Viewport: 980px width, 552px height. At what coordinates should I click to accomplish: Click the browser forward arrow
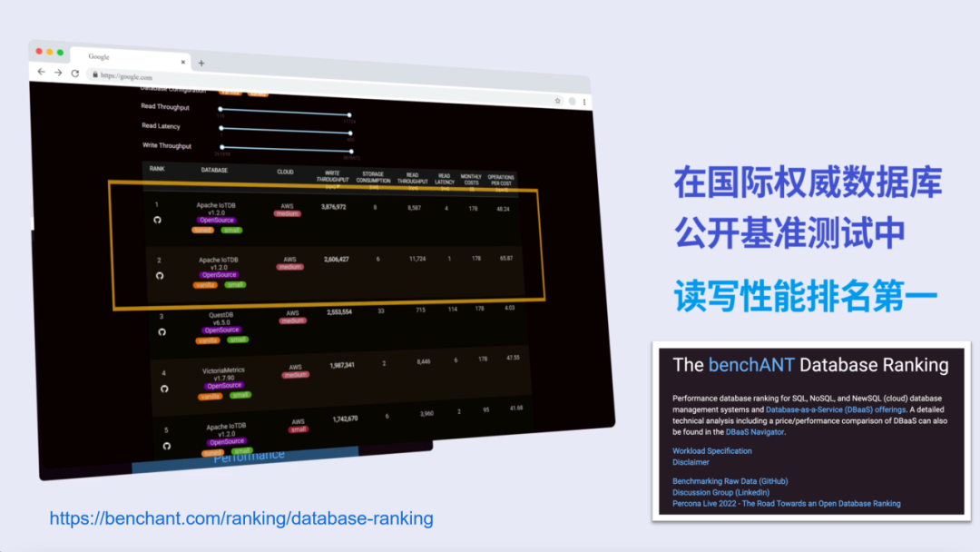pyautogui.click(x=58, y=73)
